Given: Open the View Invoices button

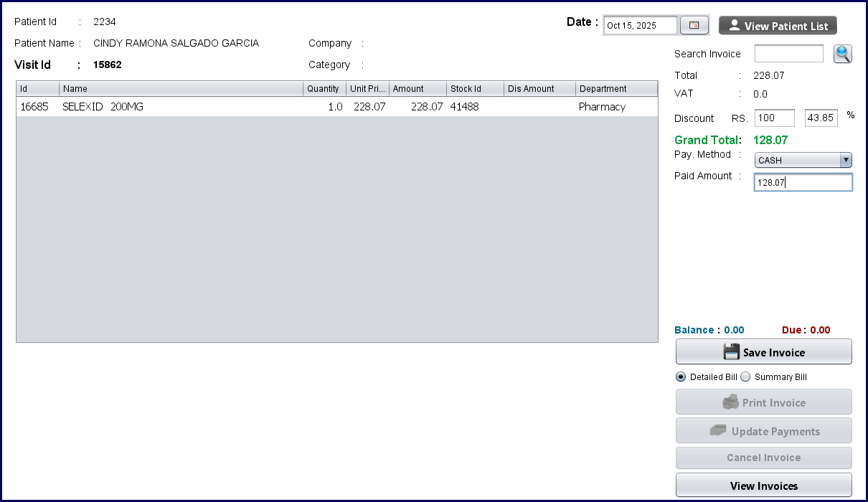Looking at the screenshot, I should click(763, 486).
